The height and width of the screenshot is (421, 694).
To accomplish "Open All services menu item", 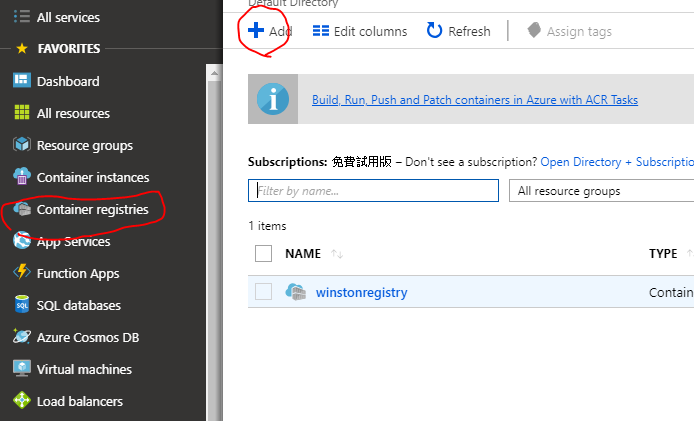I will 68,17.
